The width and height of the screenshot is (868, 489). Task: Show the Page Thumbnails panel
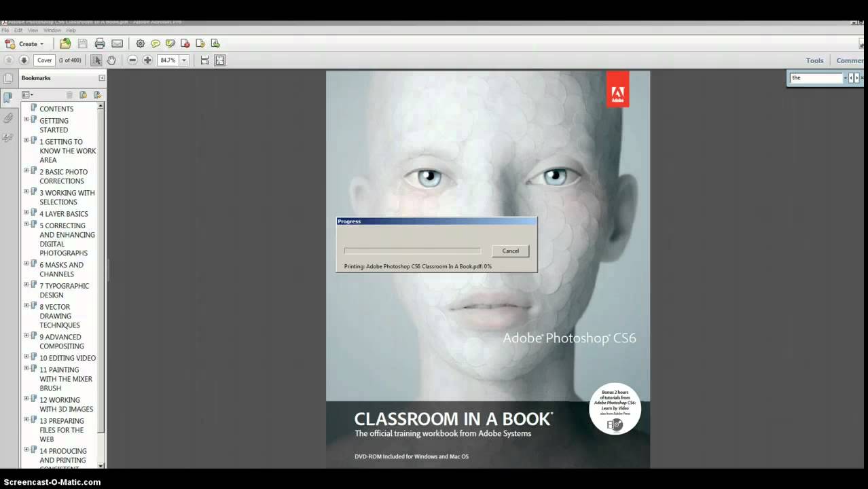[8, 78]
